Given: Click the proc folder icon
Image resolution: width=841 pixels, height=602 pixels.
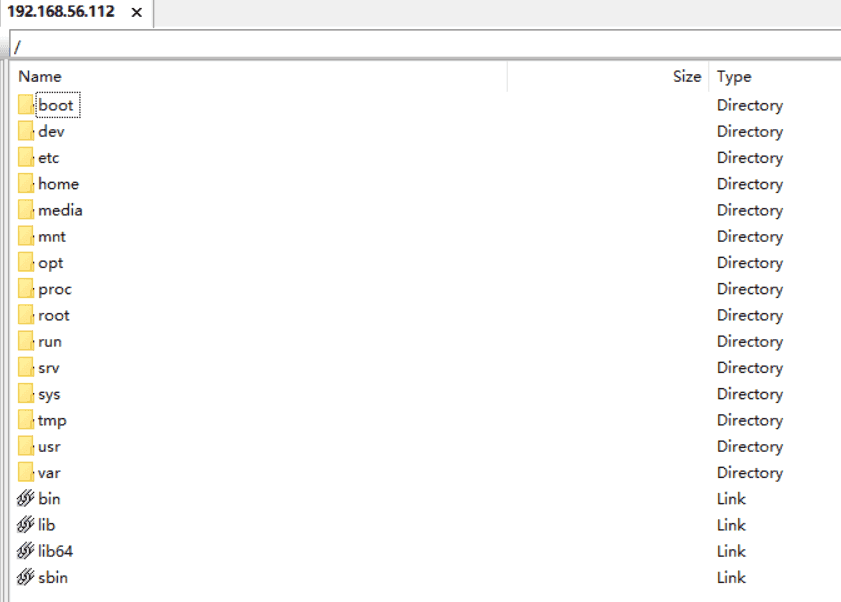Looking at the screenshot, I should point(26,289).
